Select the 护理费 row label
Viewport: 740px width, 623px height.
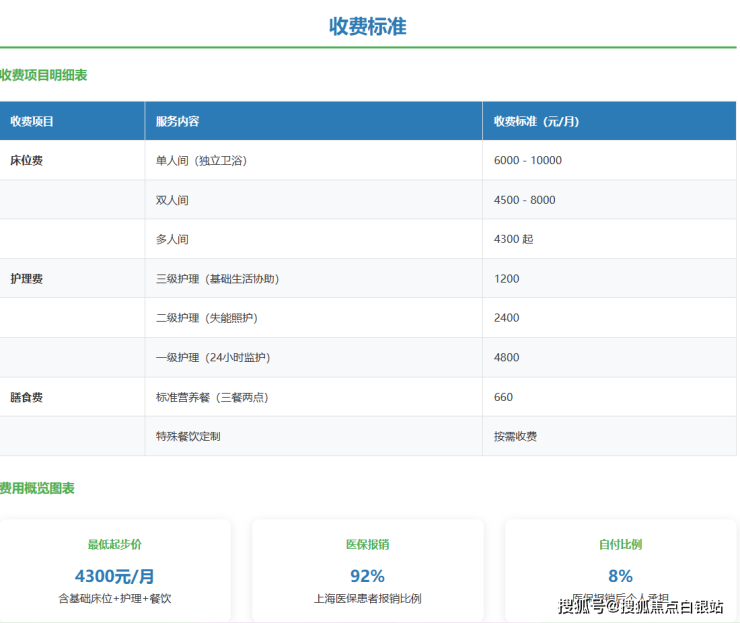pyautogui.click(x=26, y=279)
